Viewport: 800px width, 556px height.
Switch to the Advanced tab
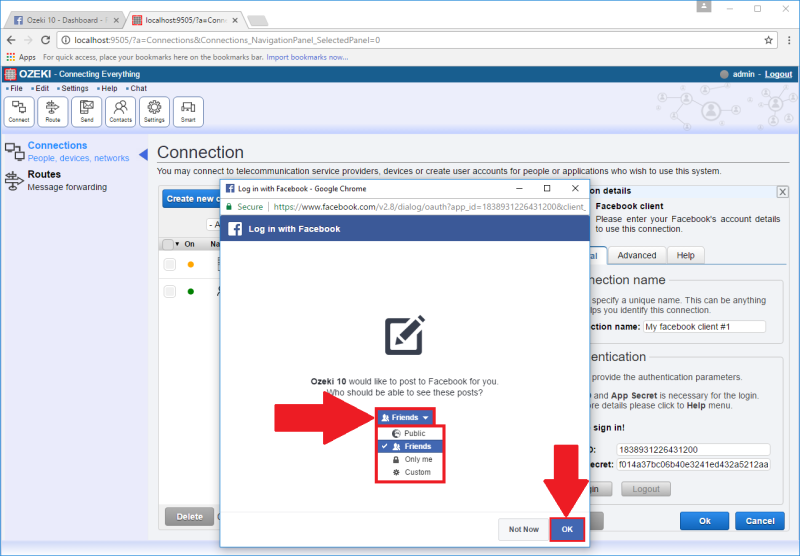click(x=636, y=255)
